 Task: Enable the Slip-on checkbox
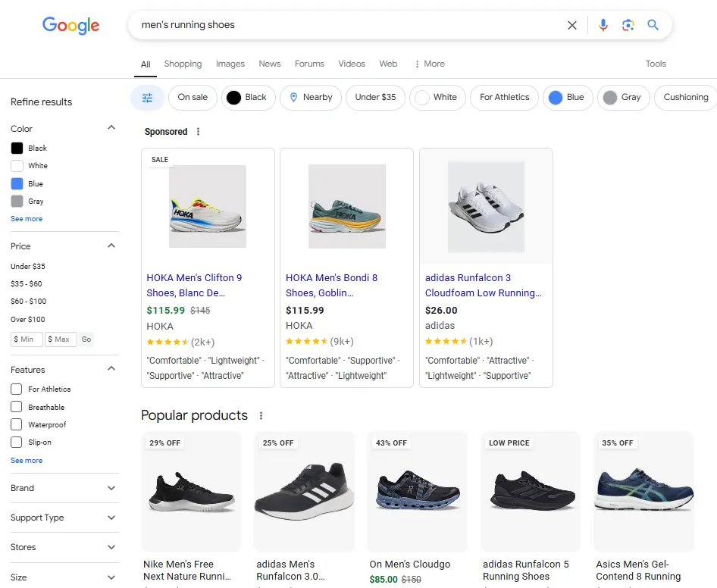pyautogui.click(x=17, y=443)
